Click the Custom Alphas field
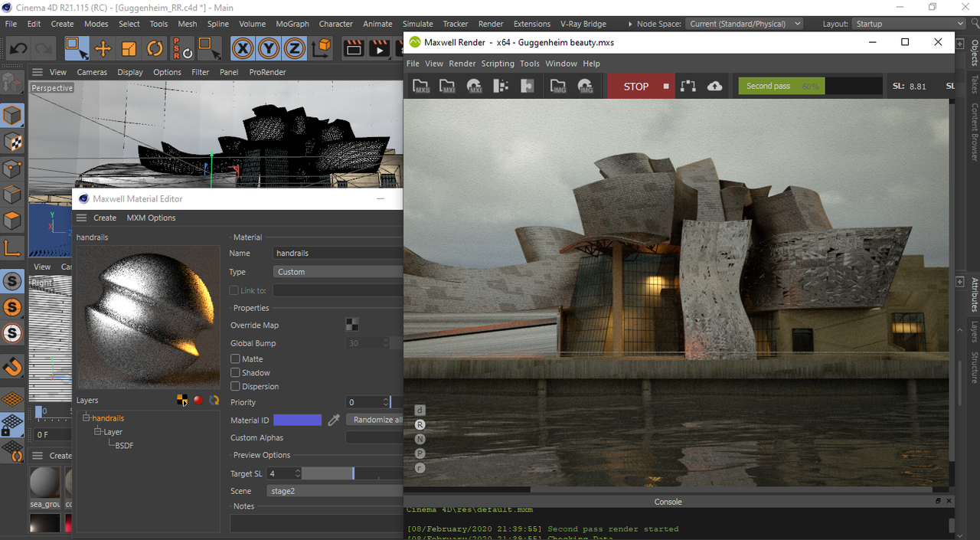Viewport: 980px width, 540px height. coord(374,437)
